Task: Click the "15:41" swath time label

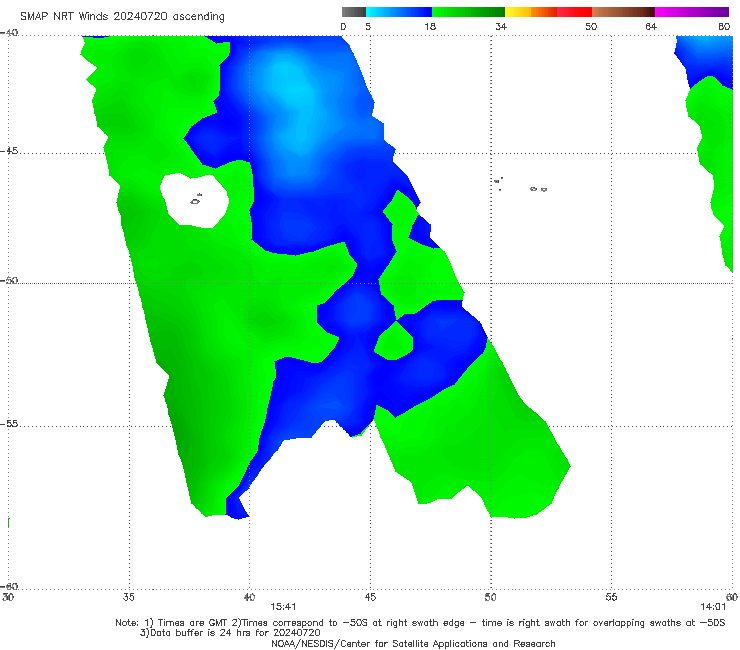Action: [283, 607]
